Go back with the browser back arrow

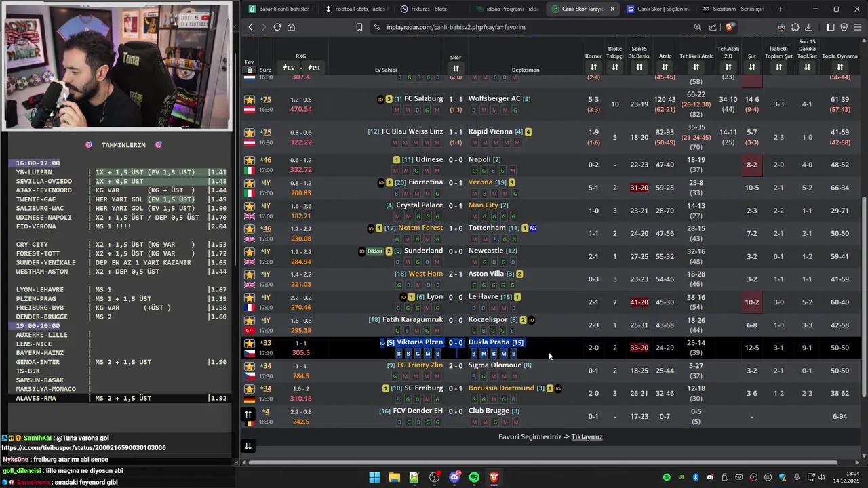click(250, 27)
